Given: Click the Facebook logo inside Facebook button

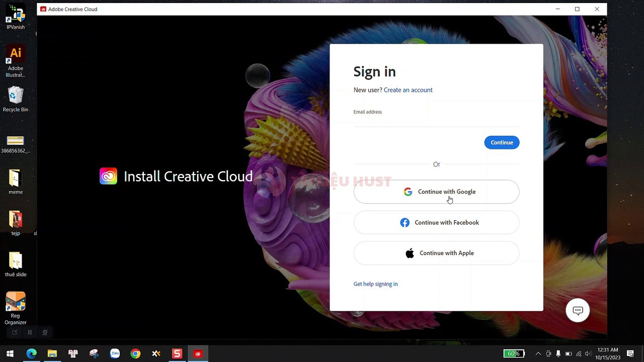Looking at the screenshot, I should click(x=405, y=222).
